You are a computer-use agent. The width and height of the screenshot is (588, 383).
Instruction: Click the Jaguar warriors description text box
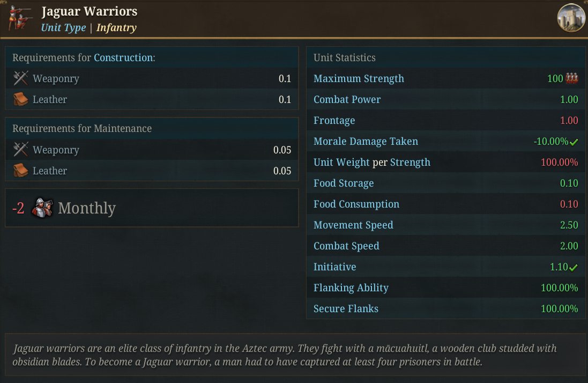[x=295, y=355]
